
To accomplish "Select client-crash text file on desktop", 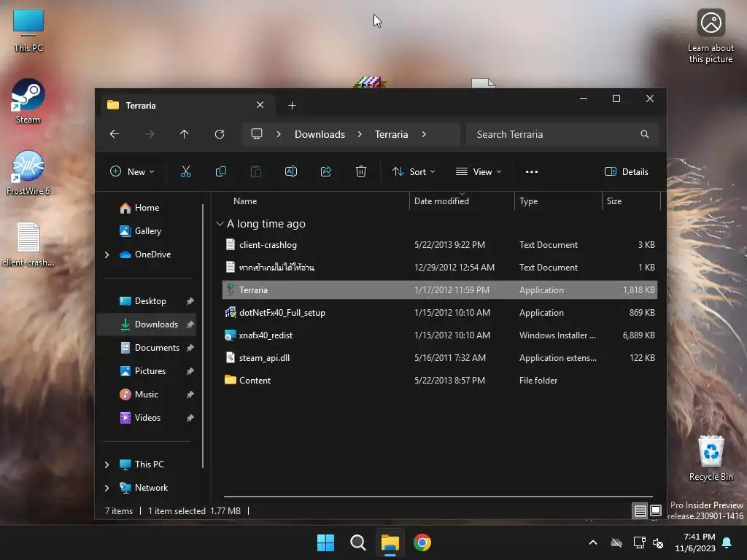I will tap(28, 244).
